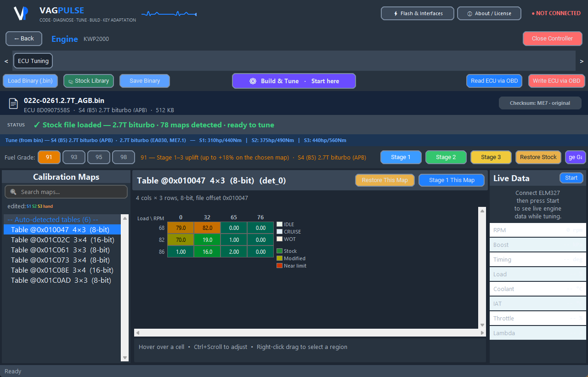Click the Checksum: ME7 · original badge
588x377 pixels.
coord(540,103)
